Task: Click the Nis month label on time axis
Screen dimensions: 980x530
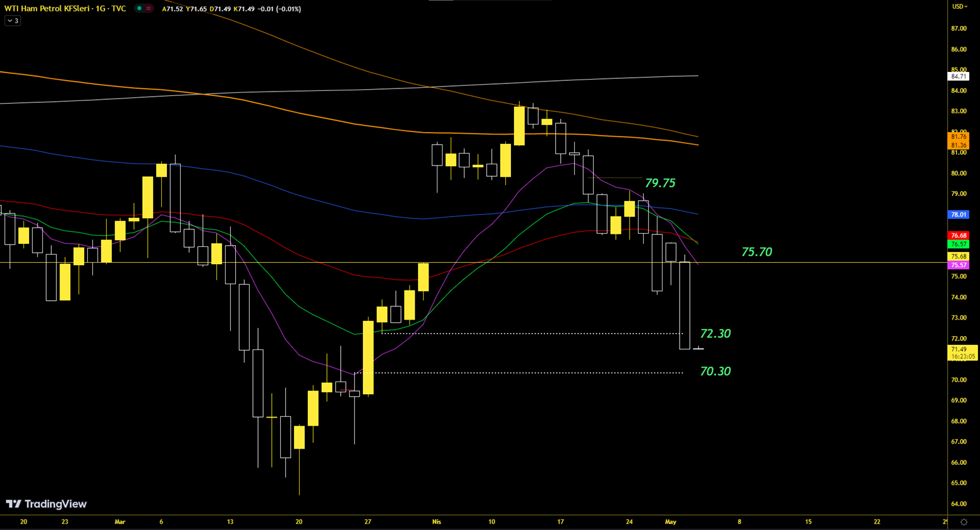Action: coord(436,522)
